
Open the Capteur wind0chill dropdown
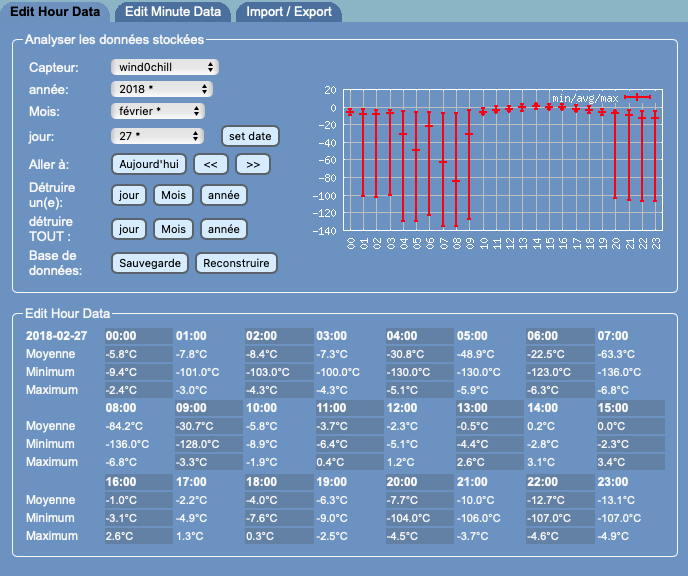click(165, 67)
